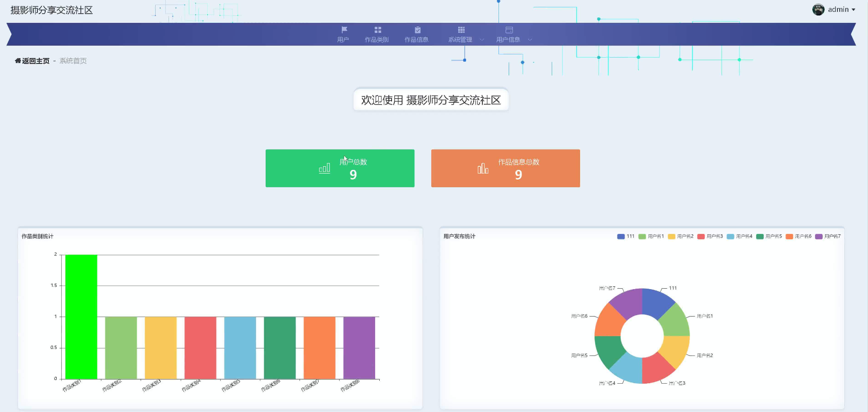
Task: Click the card icon above 用户信息
Action: (509, 30)
